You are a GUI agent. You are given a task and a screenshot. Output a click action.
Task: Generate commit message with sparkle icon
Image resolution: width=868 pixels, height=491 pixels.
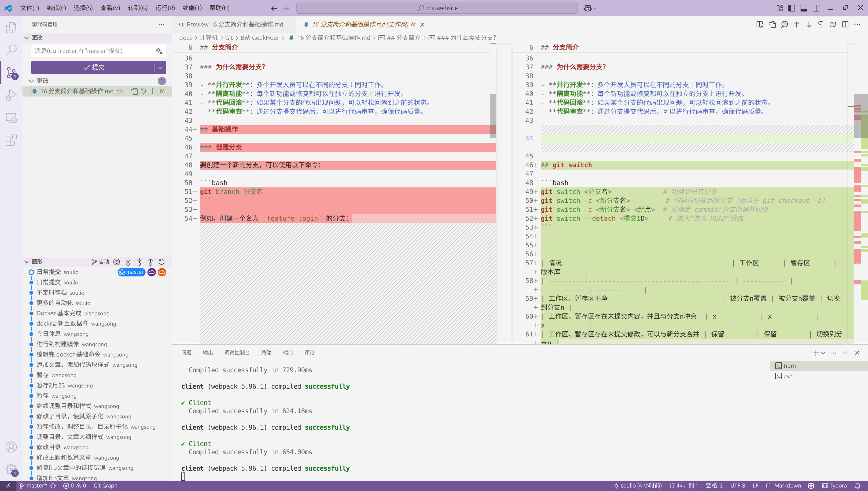pos(159,51)
